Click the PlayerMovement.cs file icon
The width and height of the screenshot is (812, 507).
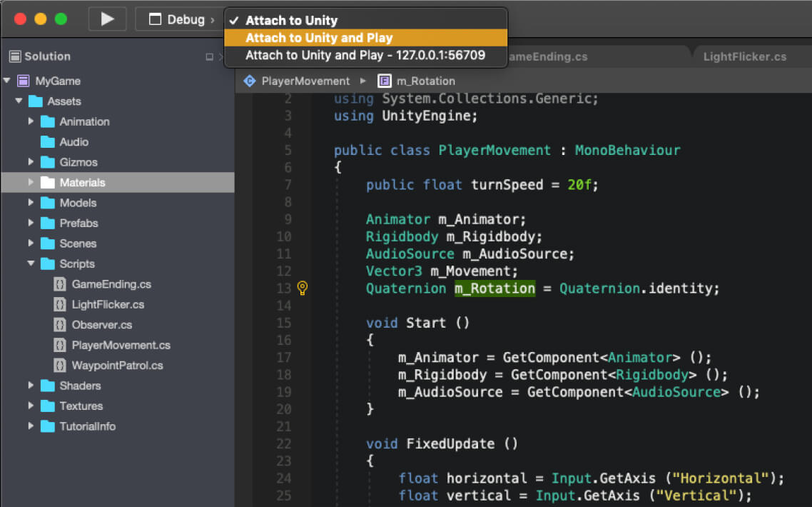(60, 345)
